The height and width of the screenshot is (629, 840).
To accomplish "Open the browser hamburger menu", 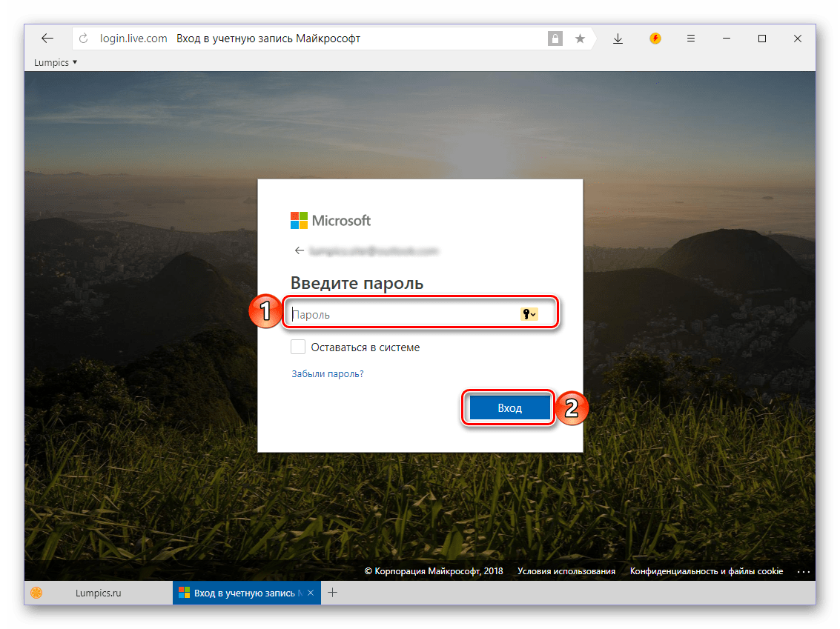I will [x=690, y=39].
